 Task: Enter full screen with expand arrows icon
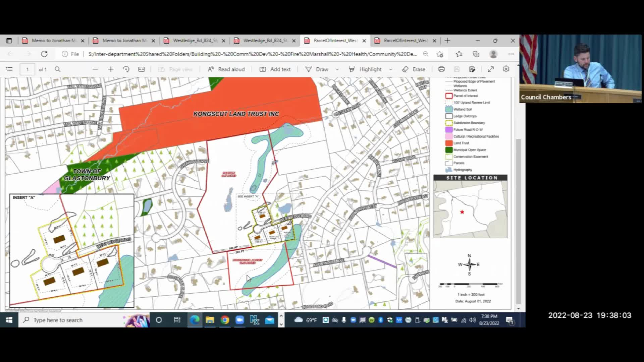[491, 69]
